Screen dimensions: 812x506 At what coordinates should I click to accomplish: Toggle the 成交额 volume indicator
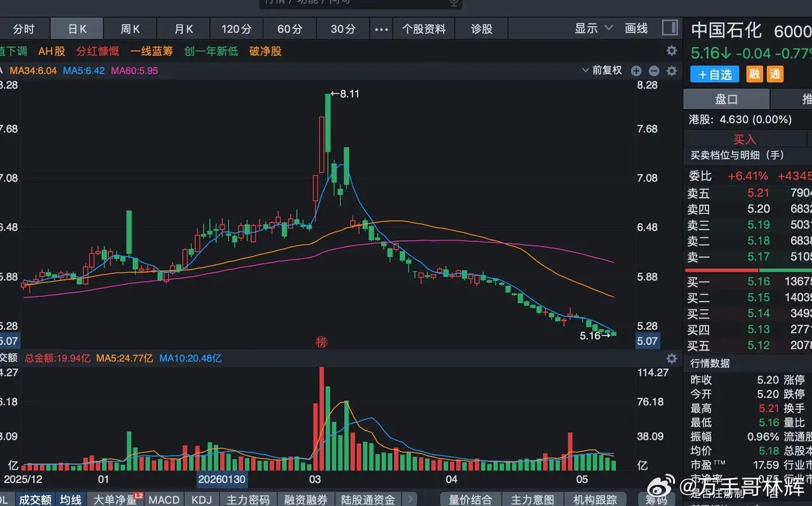click(34, 500)
